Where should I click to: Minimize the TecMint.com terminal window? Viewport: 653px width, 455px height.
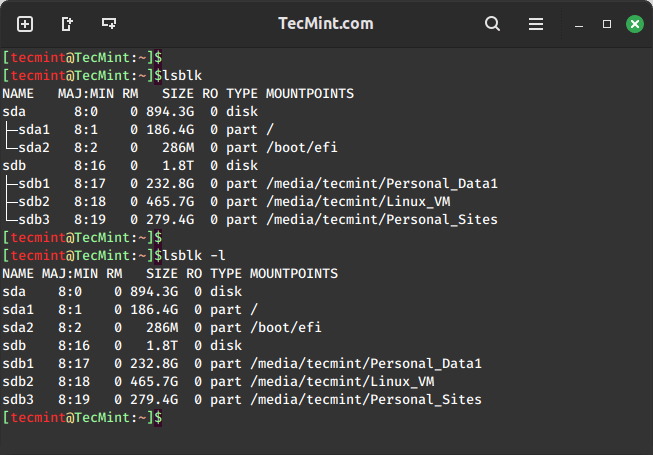(580, 24)
